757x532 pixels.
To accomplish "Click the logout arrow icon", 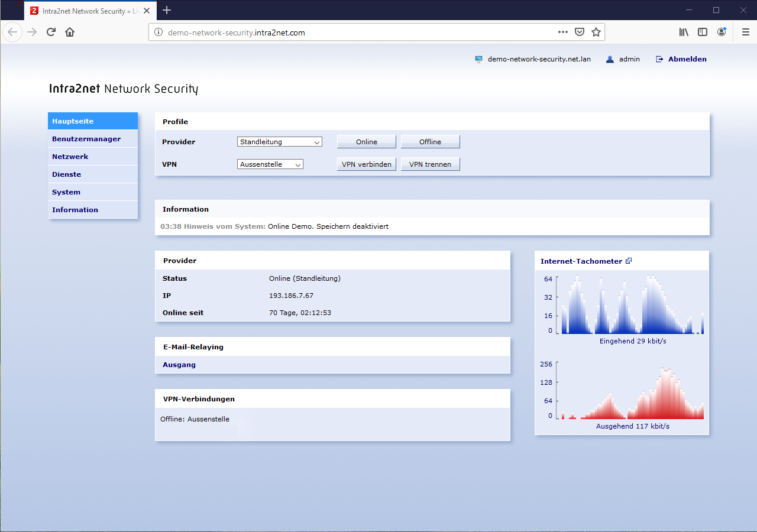I will pyautogui.click(x=659, y=59).
